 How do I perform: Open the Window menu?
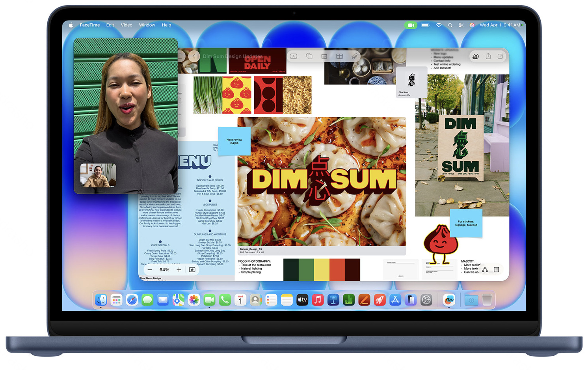click(x=147, y=25)
